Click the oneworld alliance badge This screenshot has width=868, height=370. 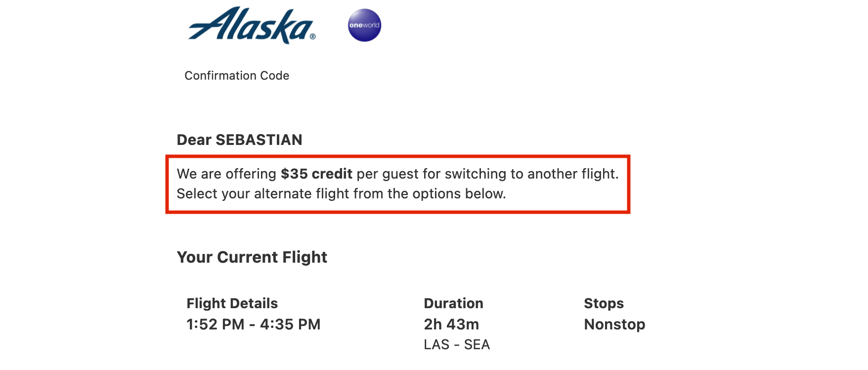point(364,25)
